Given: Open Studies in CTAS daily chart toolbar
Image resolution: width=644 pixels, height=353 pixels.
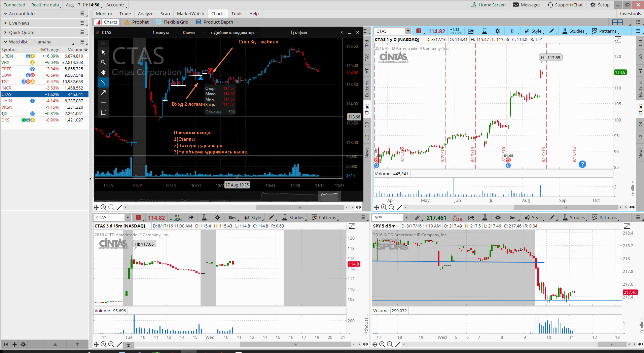Looking at the screenshot, I should point(574,31).
